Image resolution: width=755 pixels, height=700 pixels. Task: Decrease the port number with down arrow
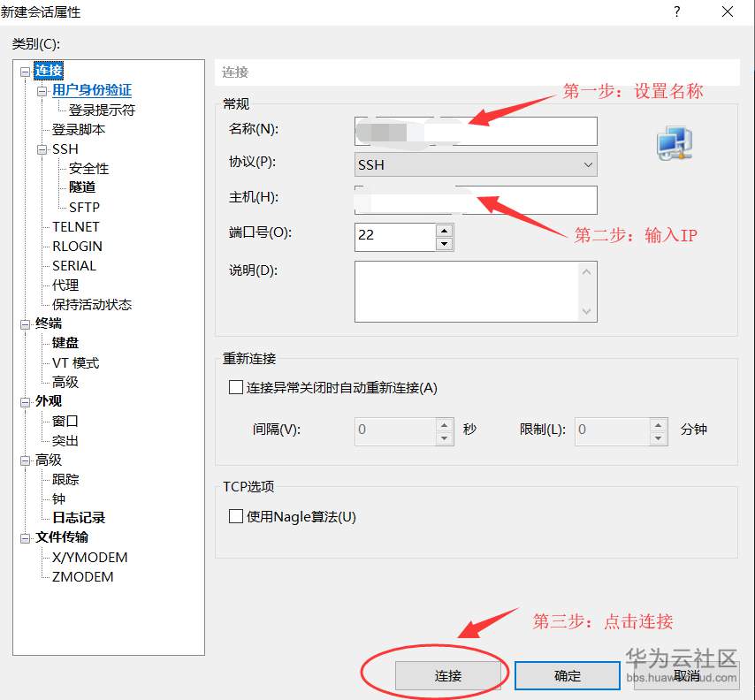click(445, 244)
